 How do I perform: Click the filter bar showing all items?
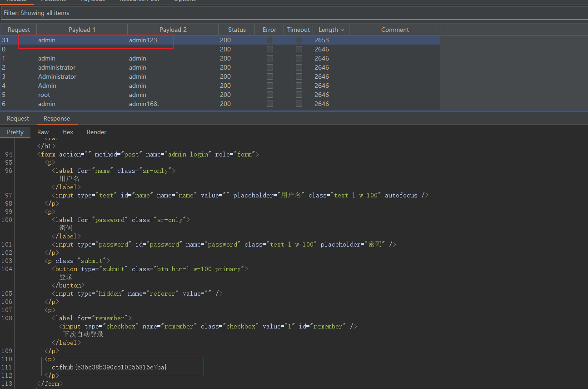pos(294,13)
